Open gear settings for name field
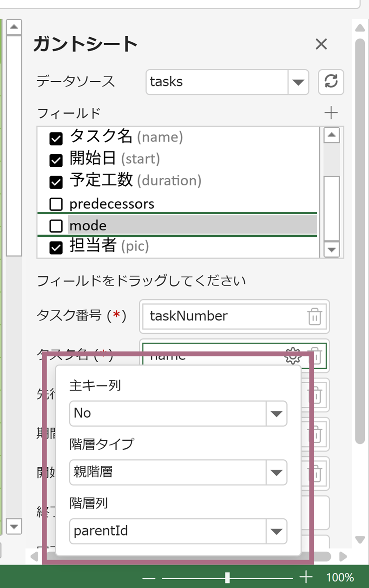This screenshot has height=588, width=369. [x=292, y=356]
